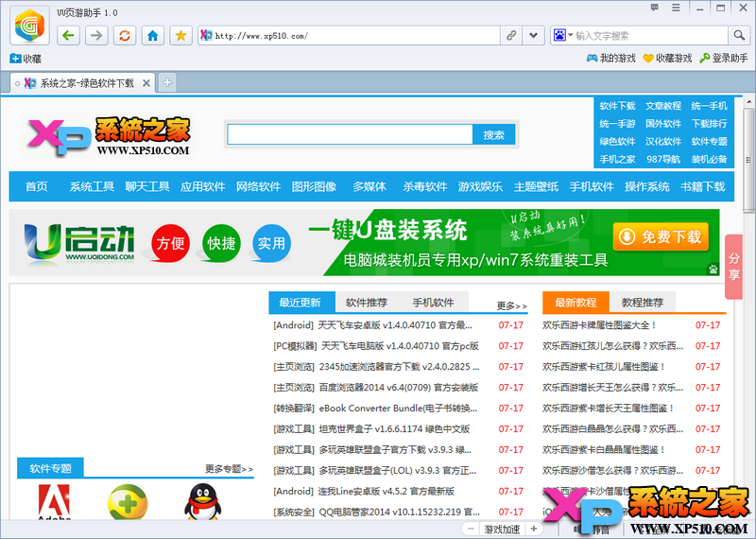Click the XP系统之家 site logo
The image size is (756, 539).
coord(108,136)
